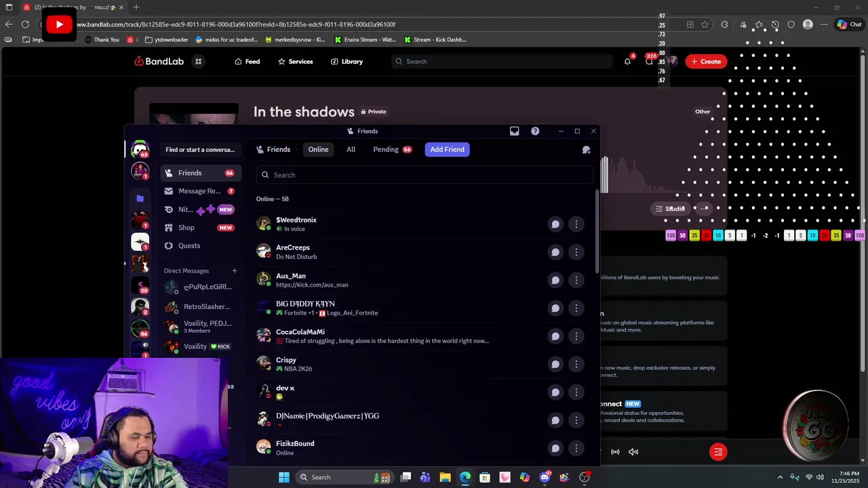This screenshot has width=868, height=488.
Task: Open more options for AreCreeps
Action: click(576, 252)
